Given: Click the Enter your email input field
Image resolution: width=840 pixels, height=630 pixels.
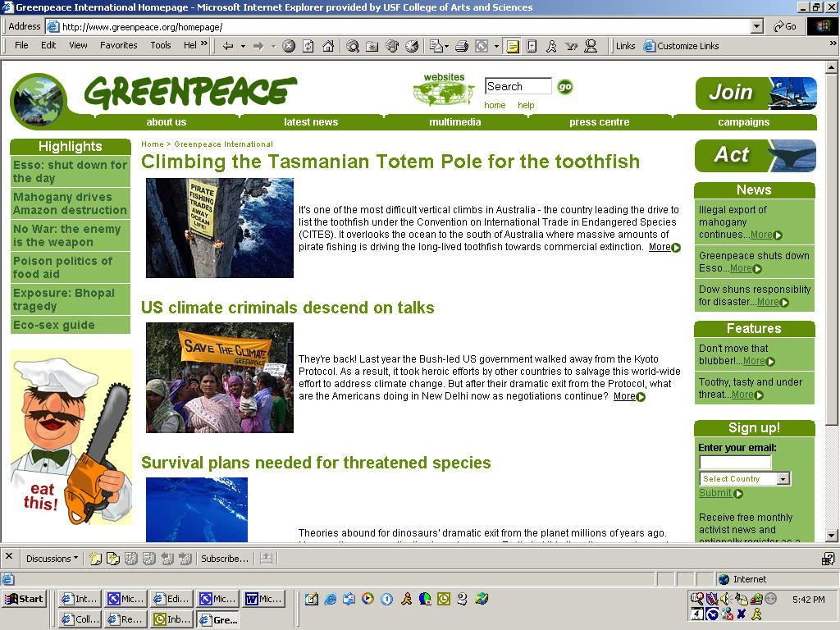Looking at the screenshot, I should click(735, 462).
